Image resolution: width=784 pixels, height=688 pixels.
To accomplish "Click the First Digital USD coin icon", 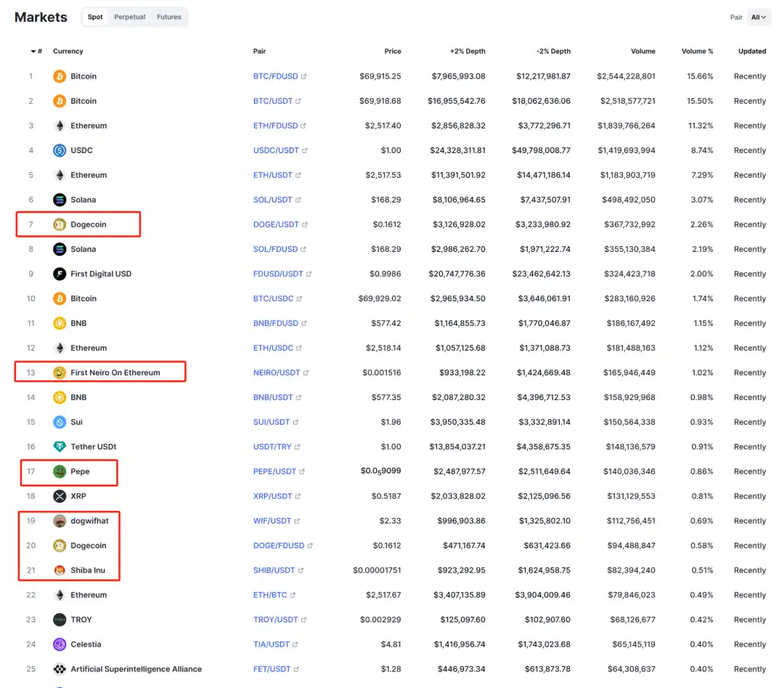I will [60, 274].
